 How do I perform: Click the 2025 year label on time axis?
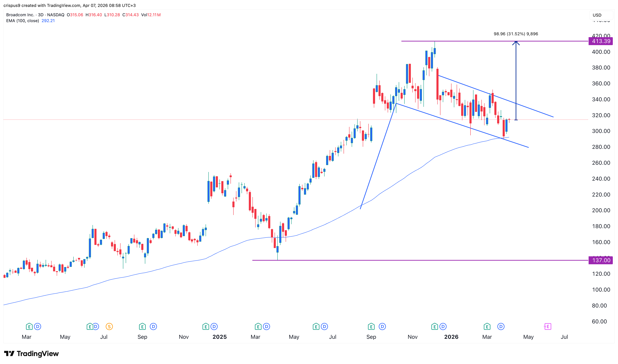[220, 337]
